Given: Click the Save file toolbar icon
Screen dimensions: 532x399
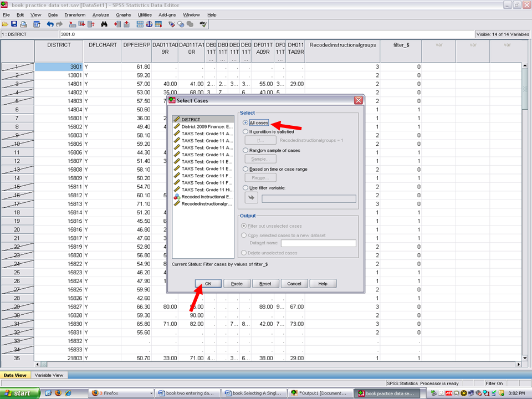Looking at the screenshot, I should [14, 24].
